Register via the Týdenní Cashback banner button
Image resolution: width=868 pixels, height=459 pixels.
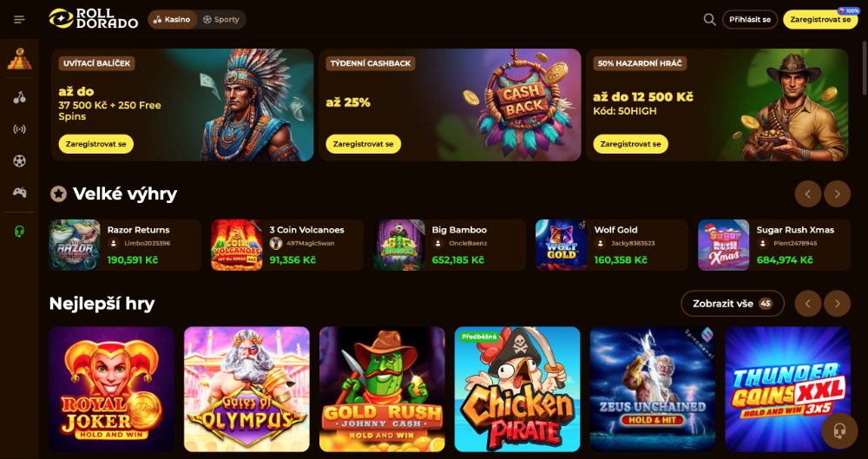(x=363, y=144)
